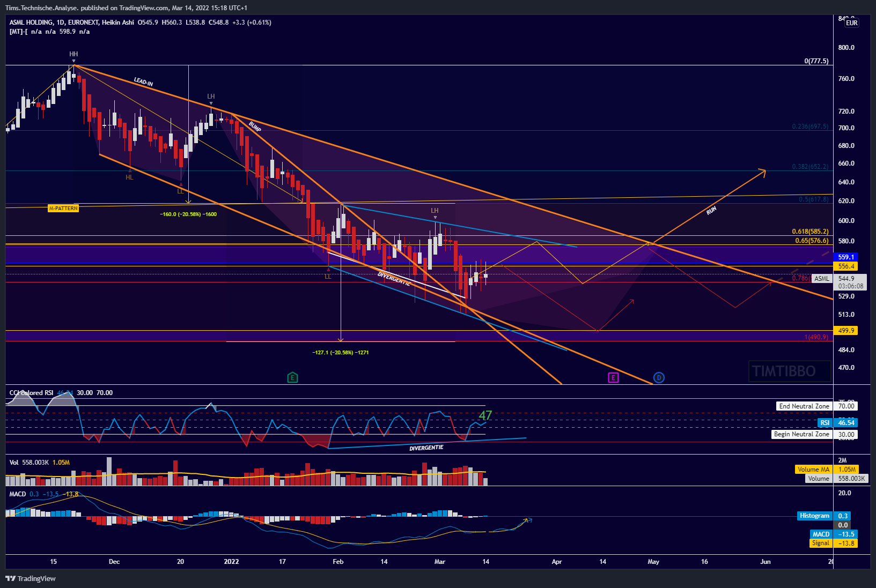Image resolution: width=876 pixels, height=588 pixels.
Task: Click the ASML last price label
Action: tap(822, 279)
